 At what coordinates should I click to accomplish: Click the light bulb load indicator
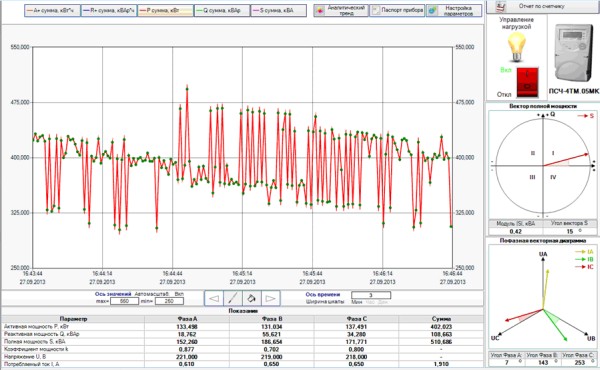[517, 47]
